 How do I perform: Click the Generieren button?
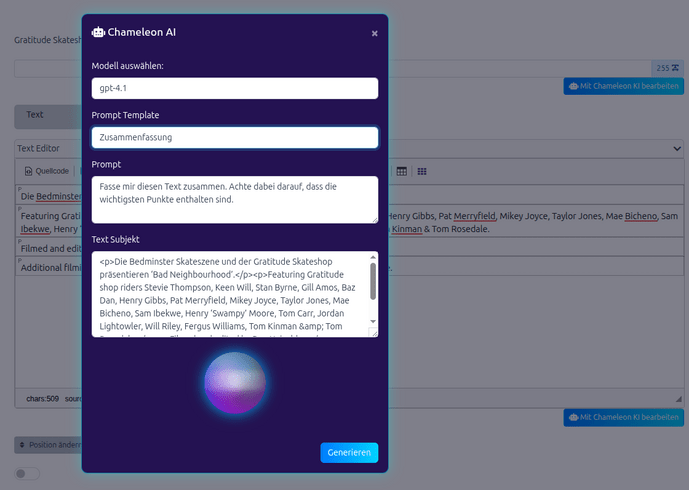pos(349,453)
